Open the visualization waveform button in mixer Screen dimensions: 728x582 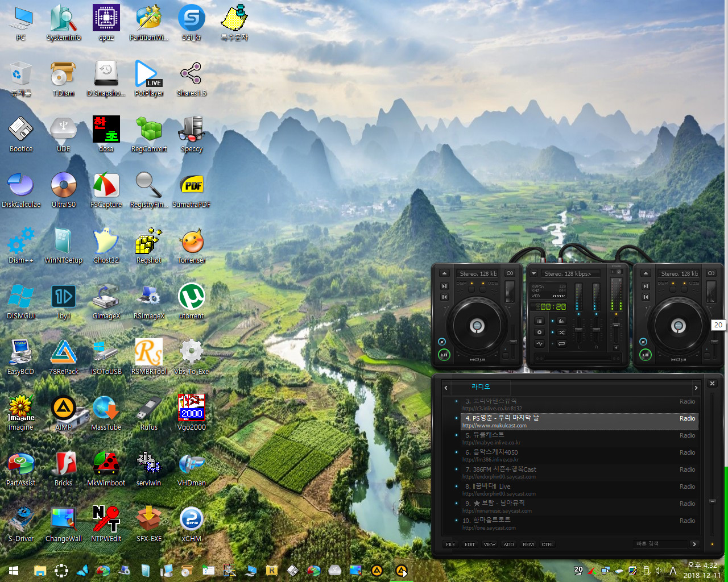[x=539, y=343]
